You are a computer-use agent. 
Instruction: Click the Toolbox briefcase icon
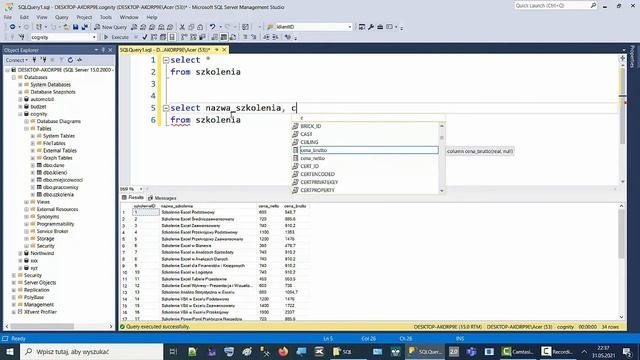coord(380,27)
